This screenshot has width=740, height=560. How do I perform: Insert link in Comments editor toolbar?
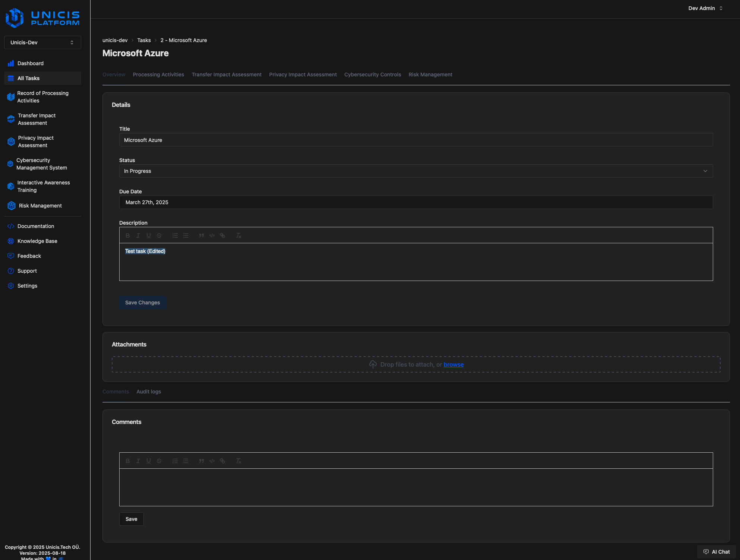(x=222, y=461)
